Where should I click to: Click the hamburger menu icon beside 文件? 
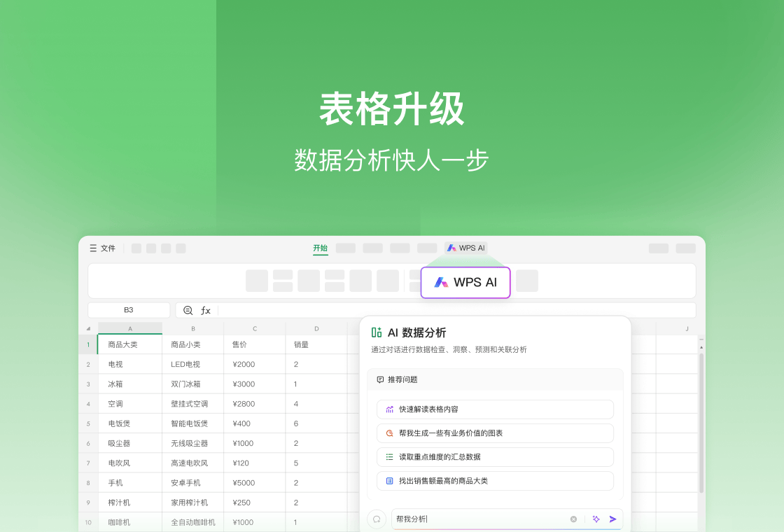93,248
